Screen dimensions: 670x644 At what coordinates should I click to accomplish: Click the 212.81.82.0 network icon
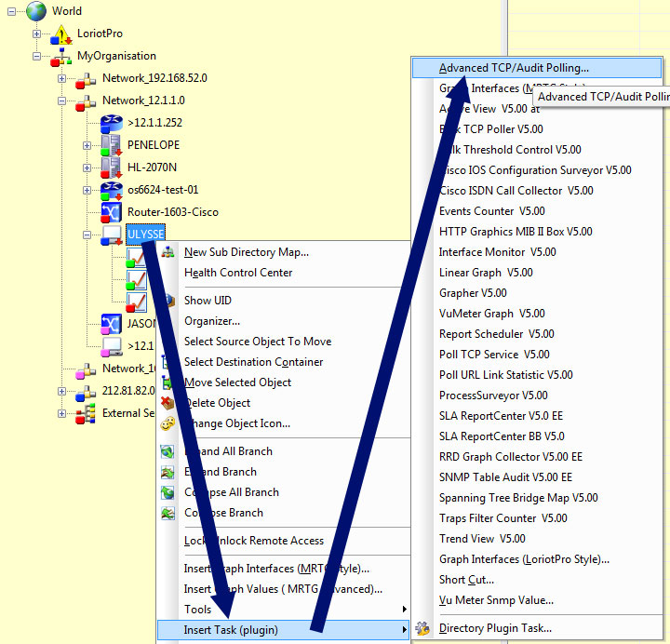coord(86,392)
